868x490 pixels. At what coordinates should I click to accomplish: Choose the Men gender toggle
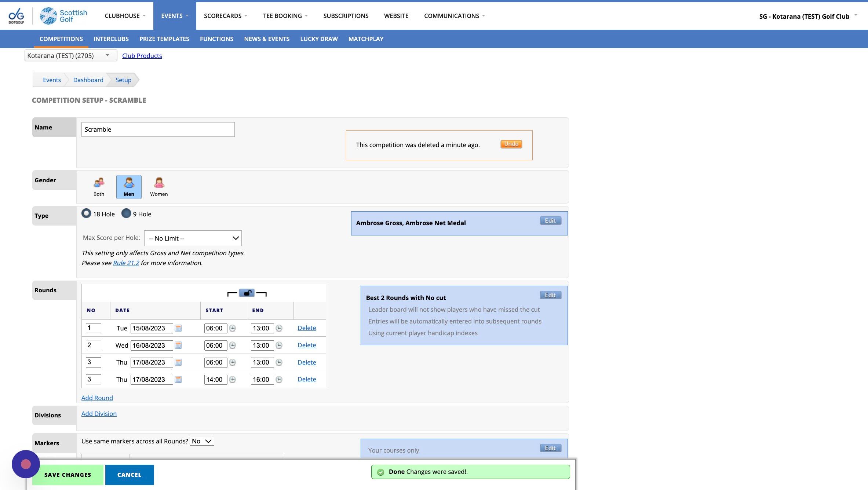[129, 187]
